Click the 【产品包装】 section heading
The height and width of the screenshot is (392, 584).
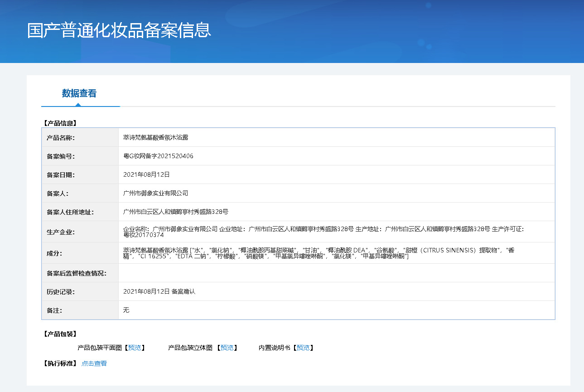coord(60,334)
